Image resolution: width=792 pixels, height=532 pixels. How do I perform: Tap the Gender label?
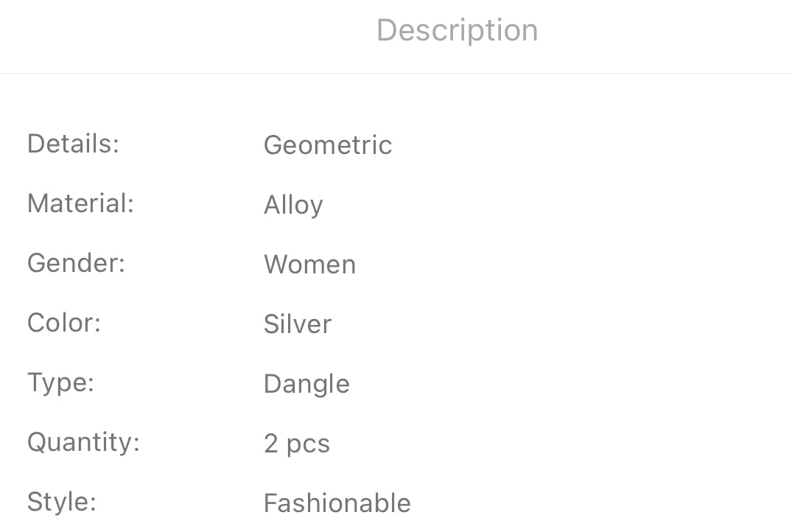pyautogui.click(x=76, y=263)
